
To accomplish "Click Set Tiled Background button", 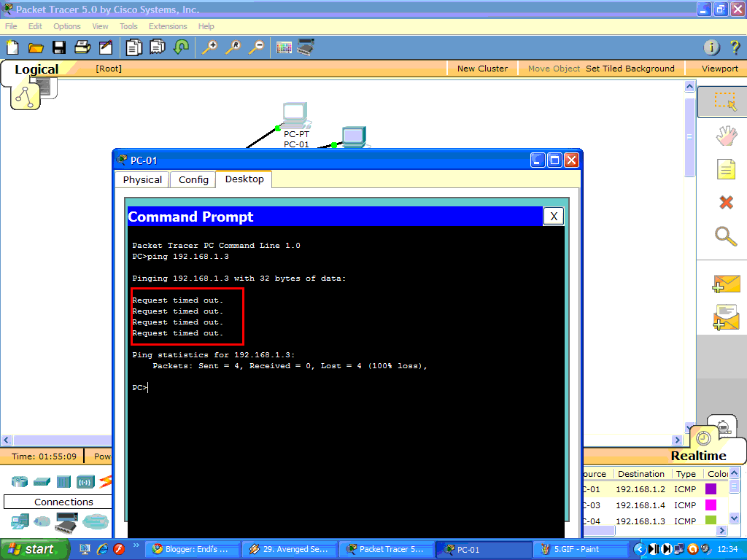I will 630,69.
